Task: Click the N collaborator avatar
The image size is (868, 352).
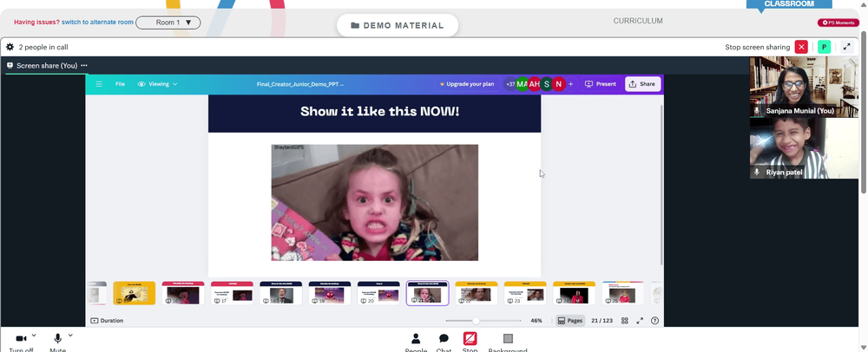Action: pos(558,84)
